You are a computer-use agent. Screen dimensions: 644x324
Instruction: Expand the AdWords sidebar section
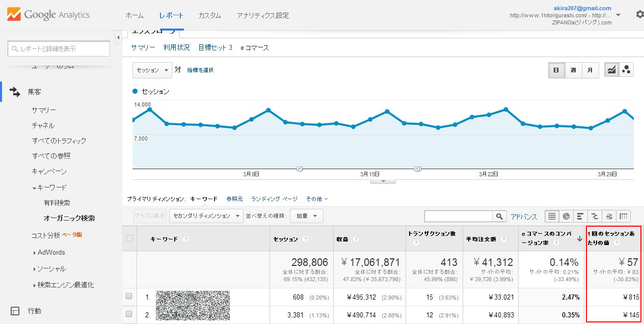point(51,252)
